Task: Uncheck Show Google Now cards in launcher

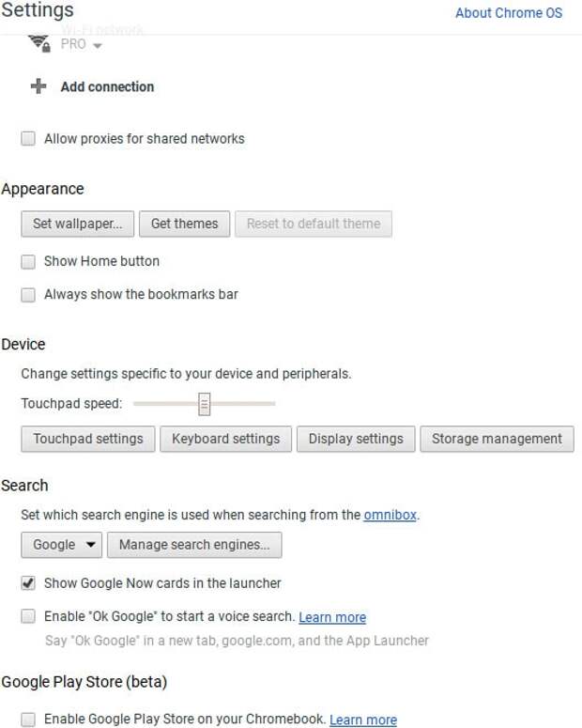Action: [x=28, y=583]
